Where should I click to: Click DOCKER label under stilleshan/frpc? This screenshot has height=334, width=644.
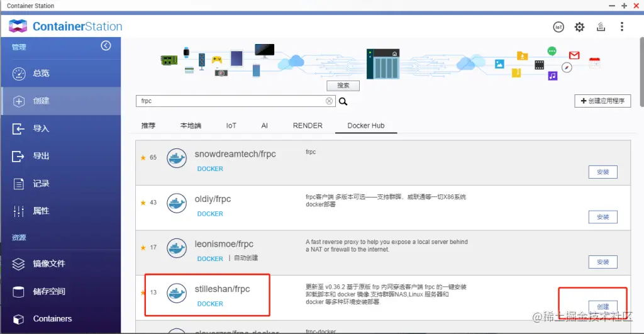[210, 304]
